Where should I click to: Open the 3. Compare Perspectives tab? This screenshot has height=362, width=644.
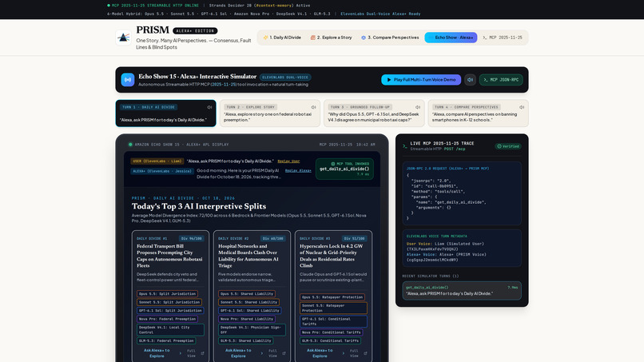390,38
